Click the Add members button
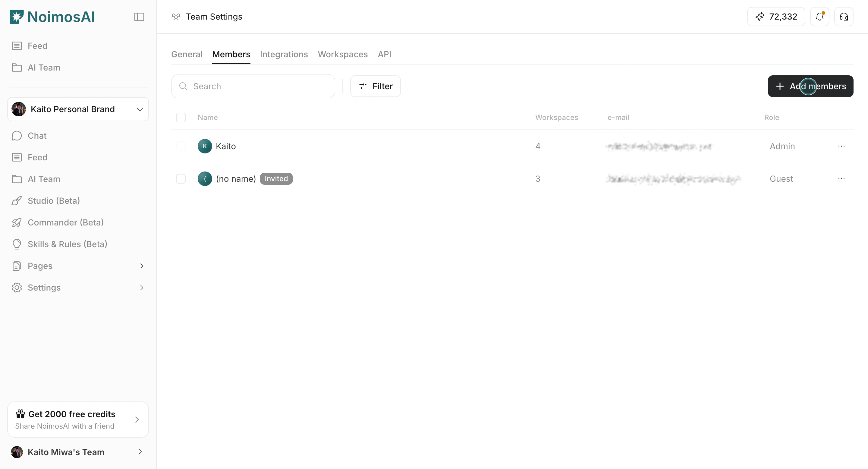 coord(810,86)
